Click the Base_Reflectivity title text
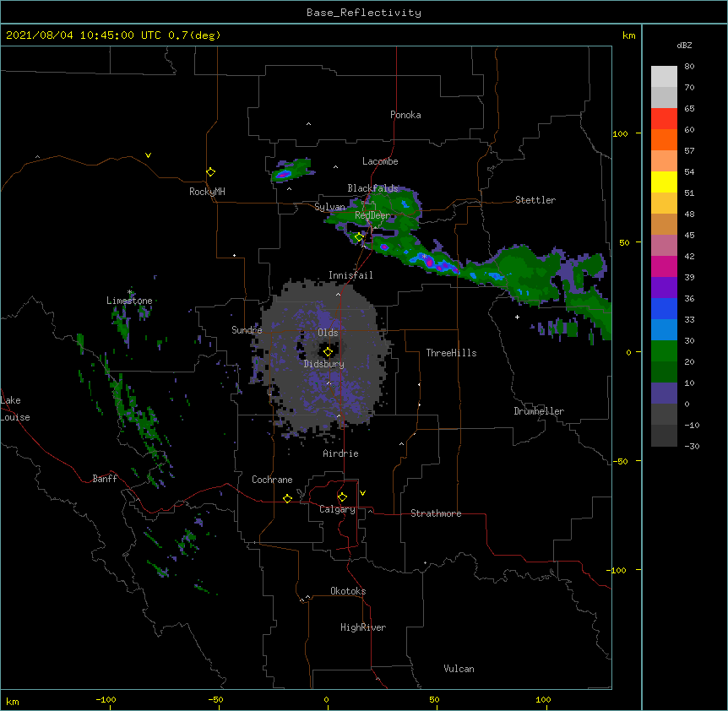Screen dimensions: 728x711 tap(364, 13)
